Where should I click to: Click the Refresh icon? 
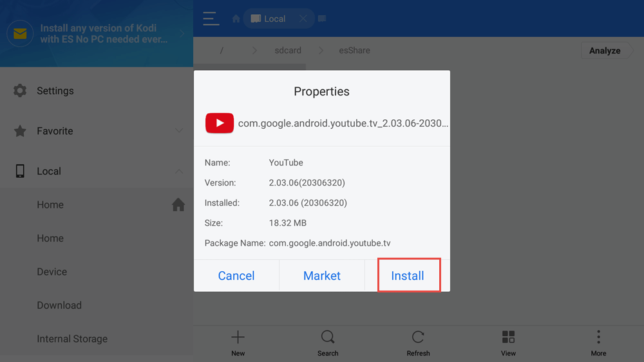418,338
